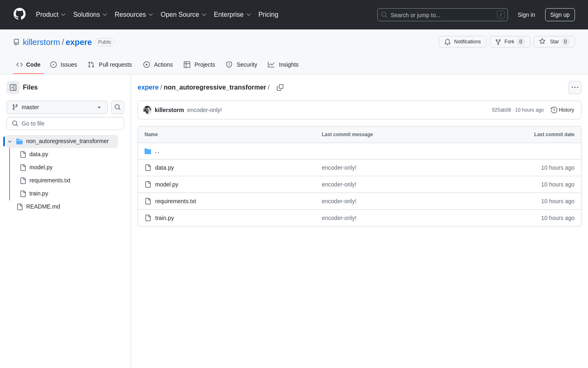The image size is (588, 368).
Task: Switch to the Code tab
Action: pos(29,65)
